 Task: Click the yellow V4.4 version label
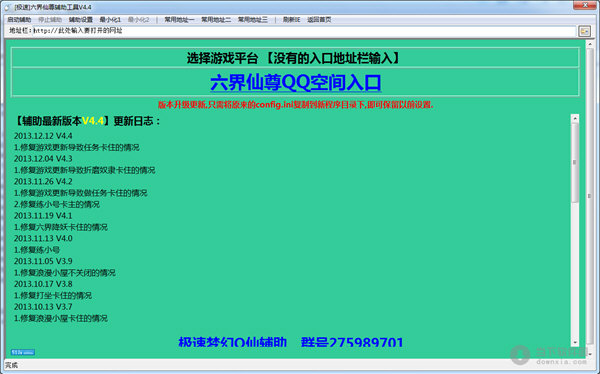93,121
